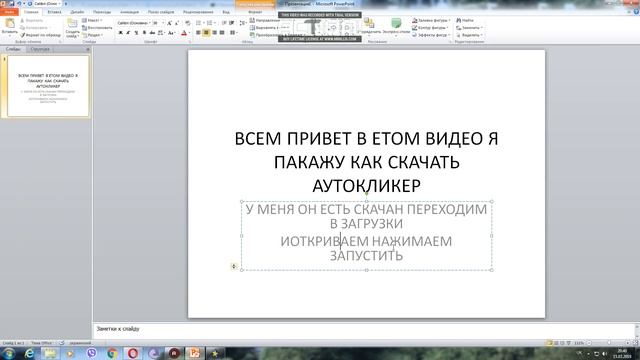Screen dimensions: 640x360
Task: Click the Reset (Восстановить) slide button
Action: point(97,28)
